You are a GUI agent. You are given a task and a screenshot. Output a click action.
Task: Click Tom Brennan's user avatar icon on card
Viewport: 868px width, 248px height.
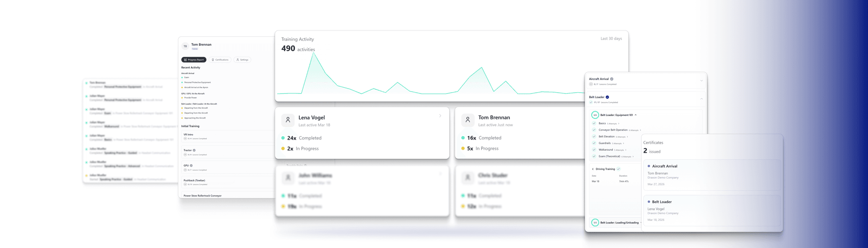point(467,120)
